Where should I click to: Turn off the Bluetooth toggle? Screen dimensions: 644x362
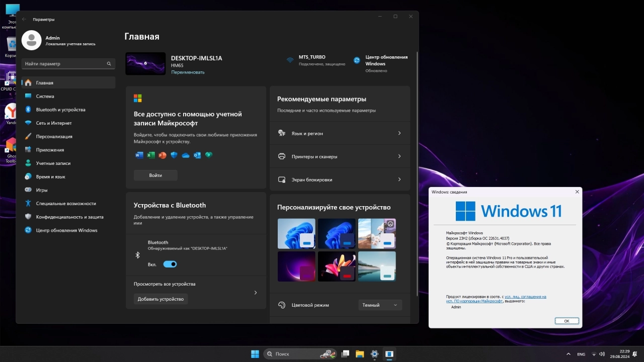click(170, 264)
